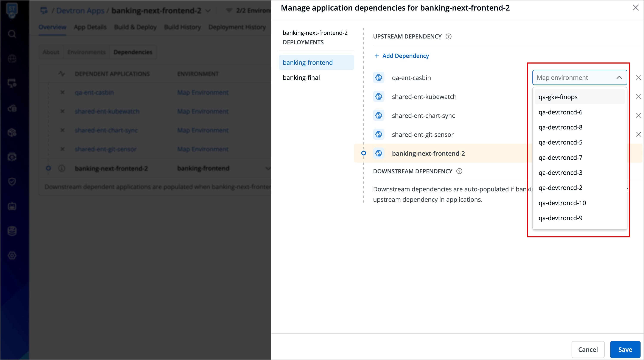Click help icon next to Upstream Dependency
The width and height of the screenshot is (644, 360).
pos(448,36)
